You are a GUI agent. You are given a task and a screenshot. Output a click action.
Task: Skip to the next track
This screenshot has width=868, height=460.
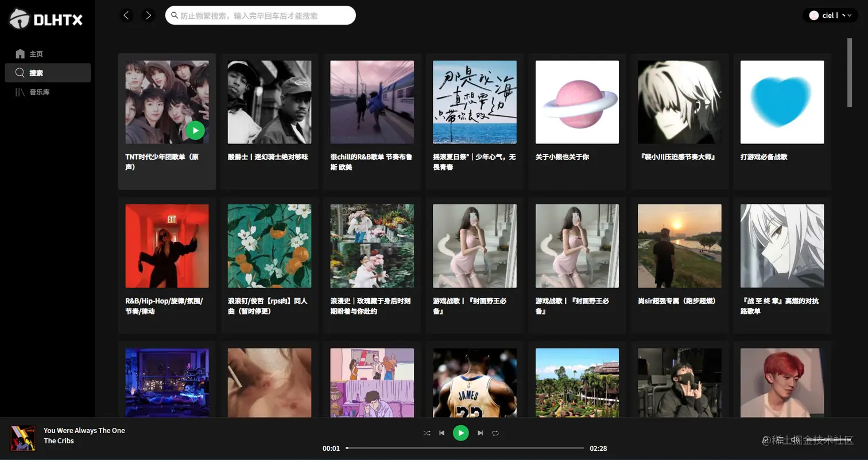480,433
